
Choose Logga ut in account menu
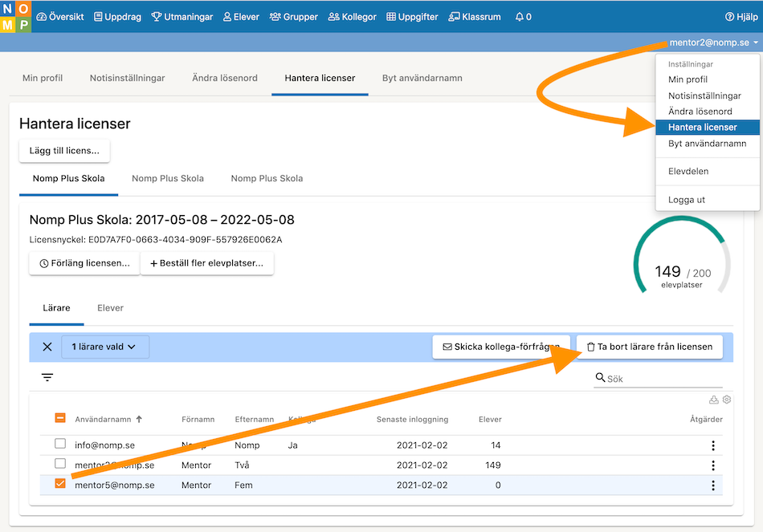[x=708, y=200]
